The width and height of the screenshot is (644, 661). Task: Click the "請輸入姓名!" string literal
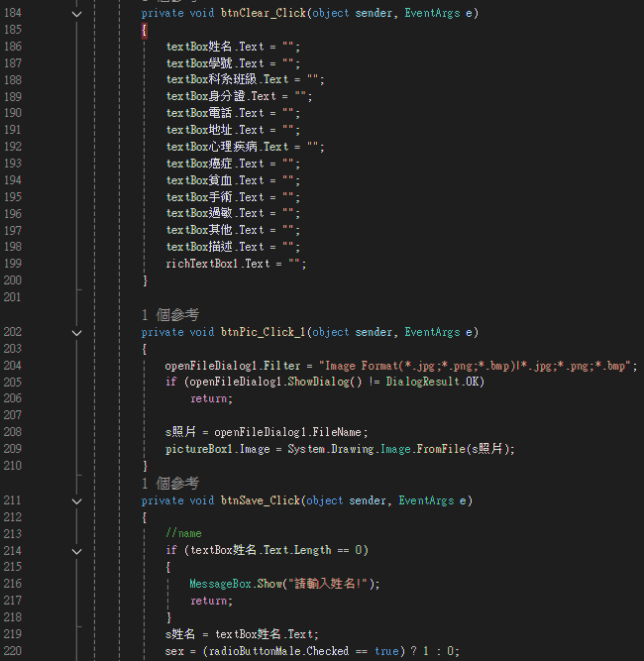coord(328,584)
